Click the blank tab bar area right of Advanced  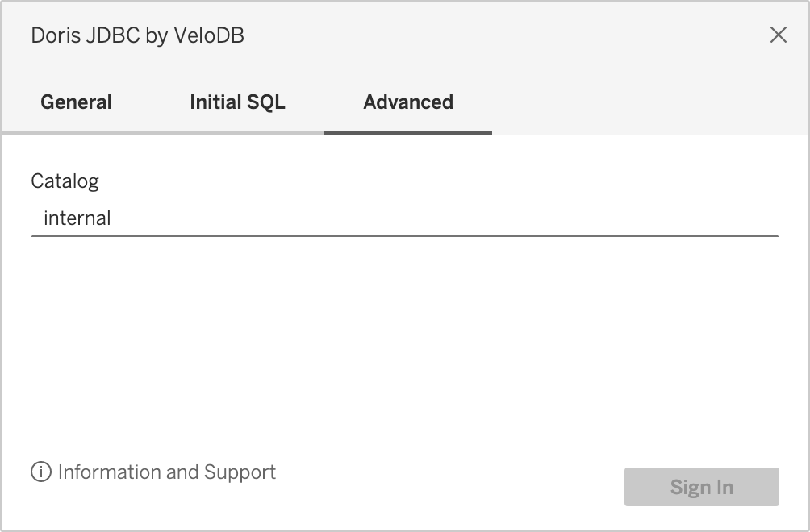pos(645,102)
